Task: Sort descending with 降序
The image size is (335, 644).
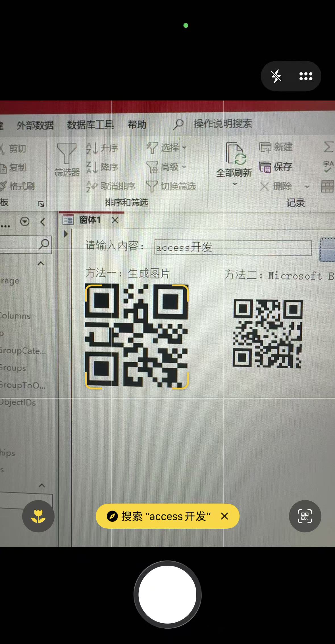Action: point(103,167)
